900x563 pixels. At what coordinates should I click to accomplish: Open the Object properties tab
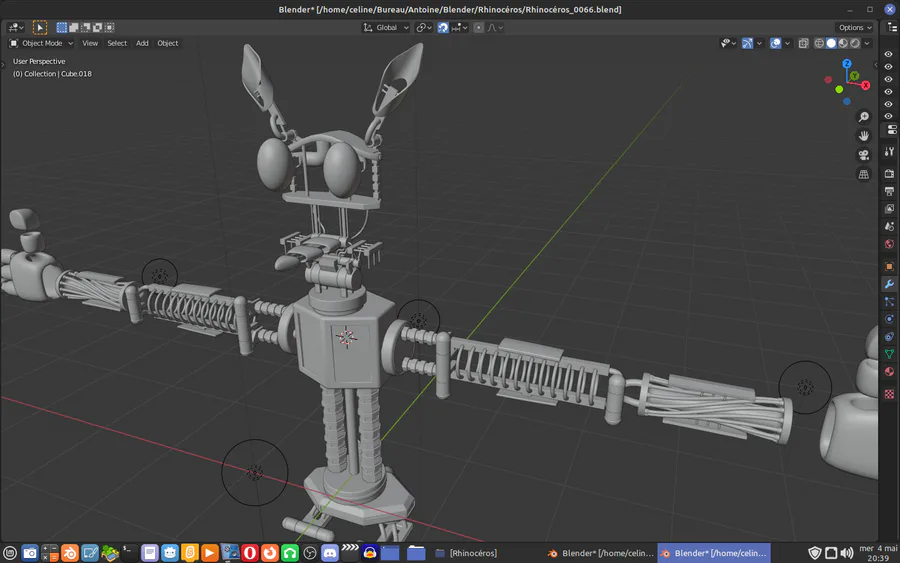point(889,266)
